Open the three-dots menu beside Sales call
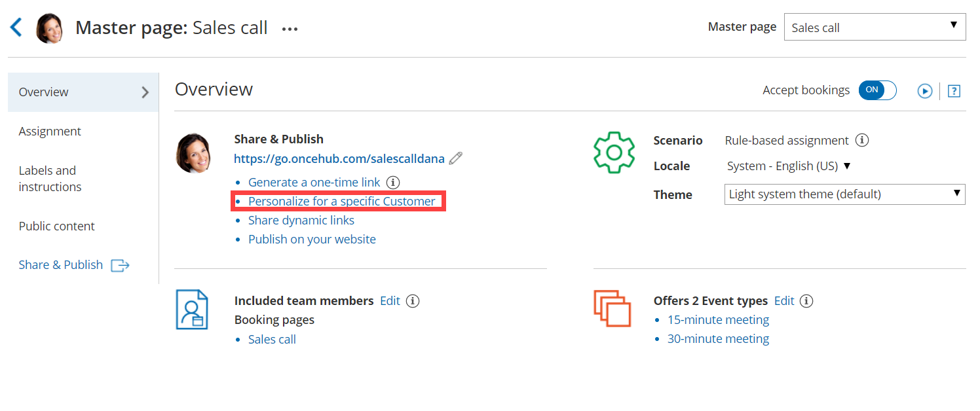This screenshot has height=411, width=980. 290,29
